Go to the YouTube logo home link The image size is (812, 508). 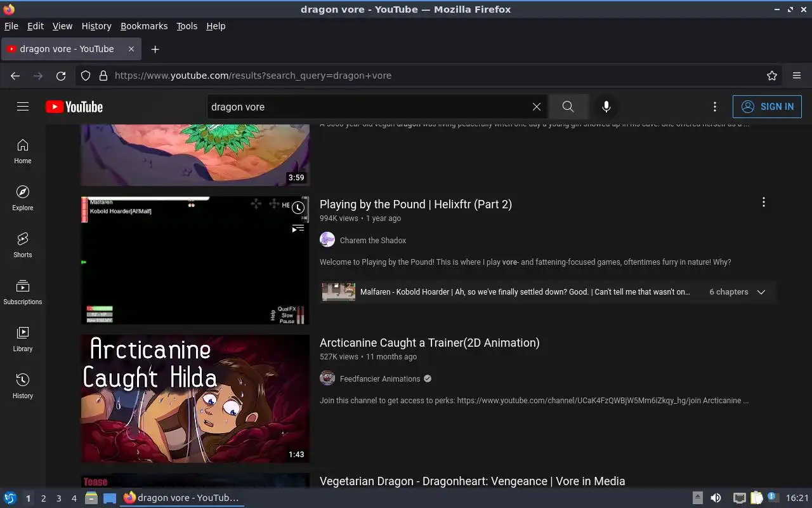coord(74,107)
